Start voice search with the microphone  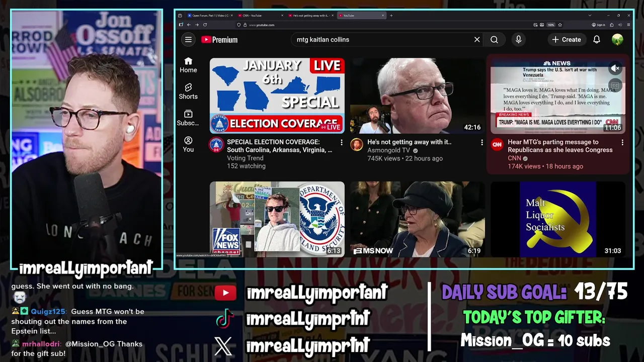pyautogui.click(x=518, y=40)
